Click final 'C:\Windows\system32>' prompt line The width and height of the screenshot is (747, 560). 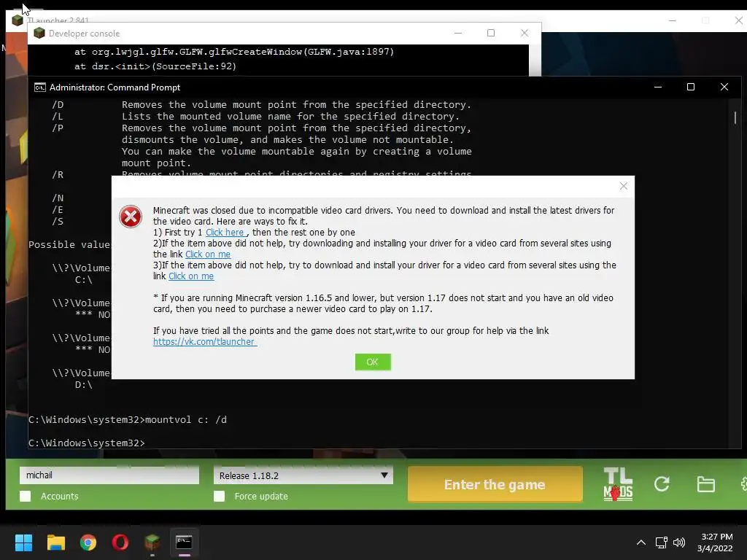tap(87, 443)
